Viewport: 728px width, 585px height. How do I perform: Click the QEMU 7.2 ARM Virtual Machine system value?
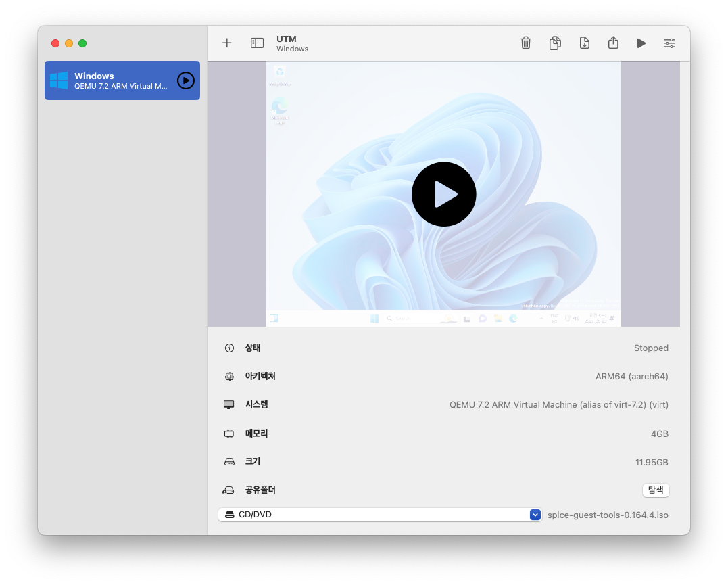click(558, 404)
